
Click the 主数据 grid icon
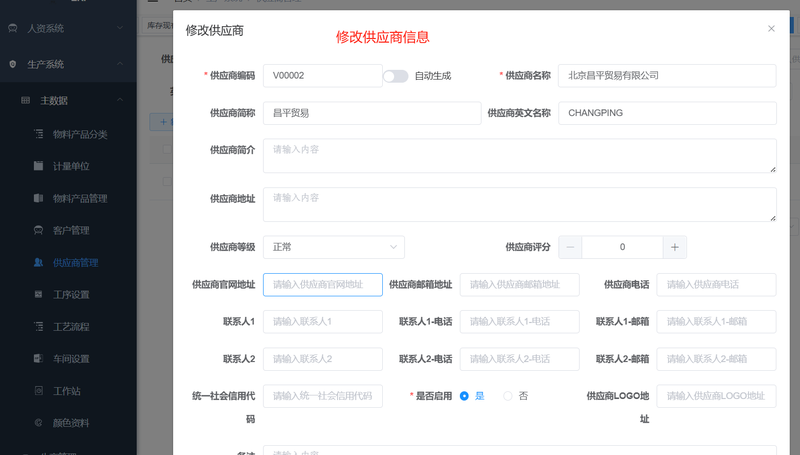[x=26, y=100]
